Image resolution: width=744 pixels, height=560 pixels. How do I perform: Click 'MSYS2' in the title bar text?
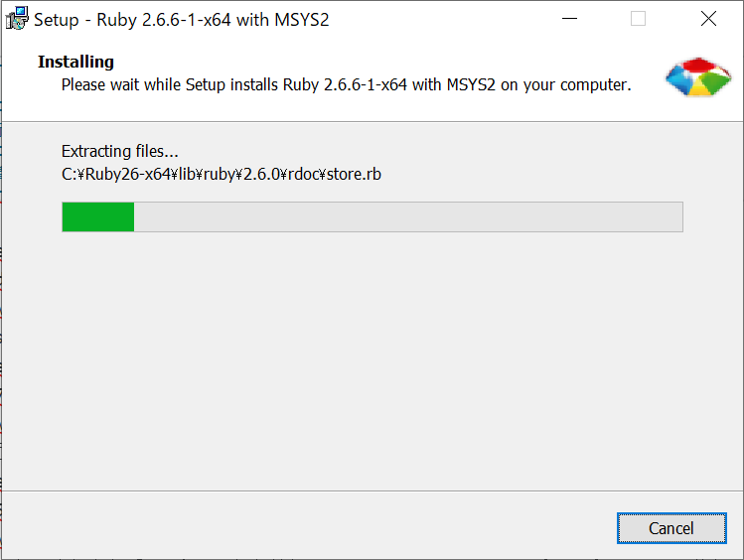click(x=302, y=20)
